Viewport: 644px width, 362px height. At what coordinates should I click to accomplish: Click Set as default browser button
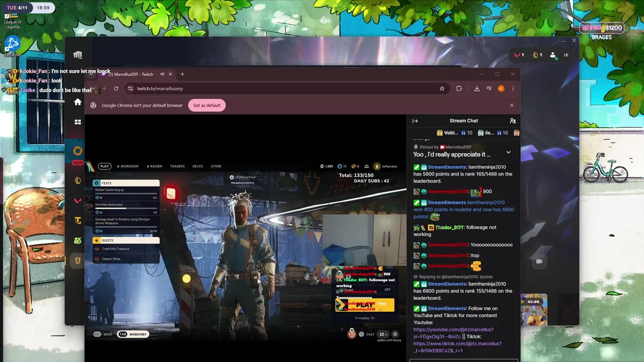(207, 105)
